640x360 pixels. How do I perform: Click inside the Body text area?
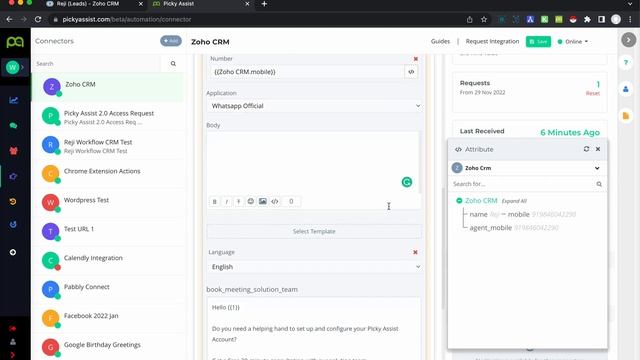tap(313, 162)
